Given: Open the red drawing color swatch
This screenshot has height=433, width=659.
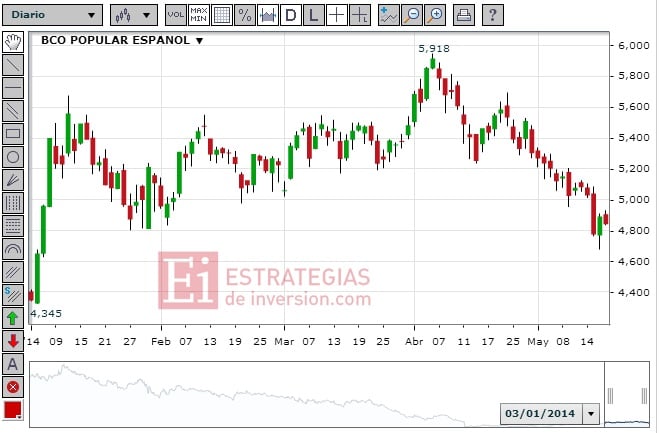Looking at the screenshot, I should pyautogui.click(x=13, y=410).
